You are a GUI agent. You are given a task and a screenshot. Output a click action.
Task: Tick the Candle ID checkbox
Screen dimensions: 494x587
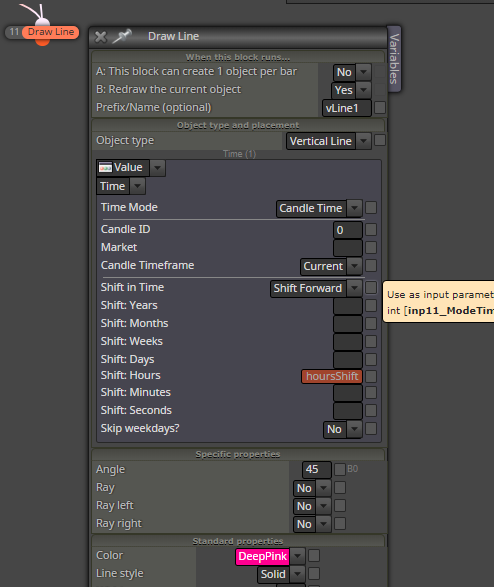tap(371, 229)
